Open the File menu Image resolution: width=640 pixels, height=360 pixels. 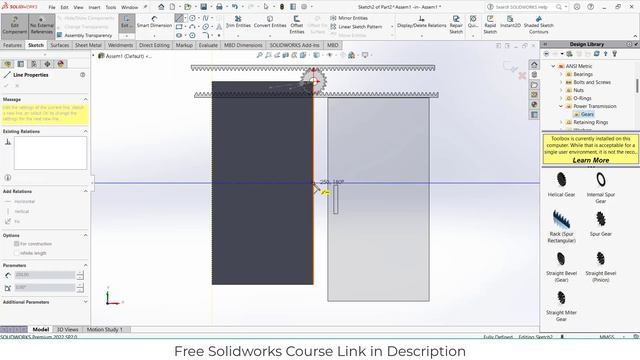52,7
